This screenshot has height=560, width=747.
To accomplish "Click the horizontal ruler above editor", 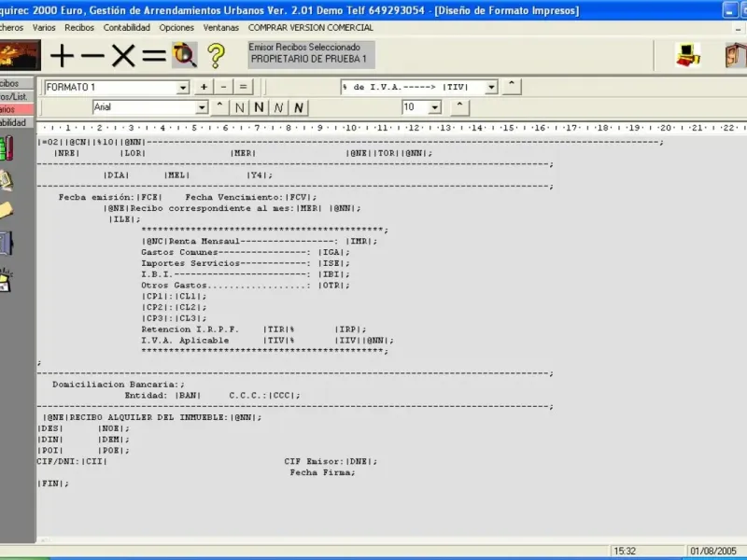I will (391, 128).
